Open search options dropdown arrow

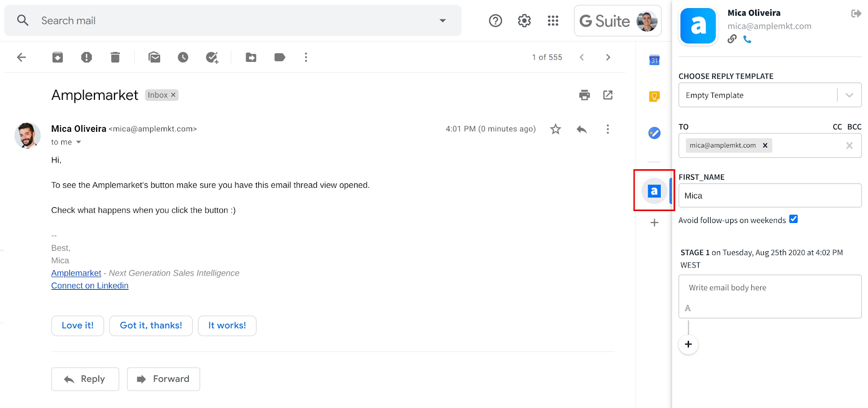click(x=443, y=21)
